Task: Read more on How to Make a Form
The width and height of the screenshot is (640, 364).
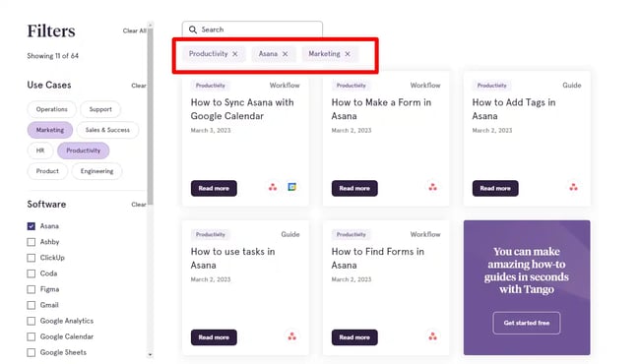Action: (354, 188)
